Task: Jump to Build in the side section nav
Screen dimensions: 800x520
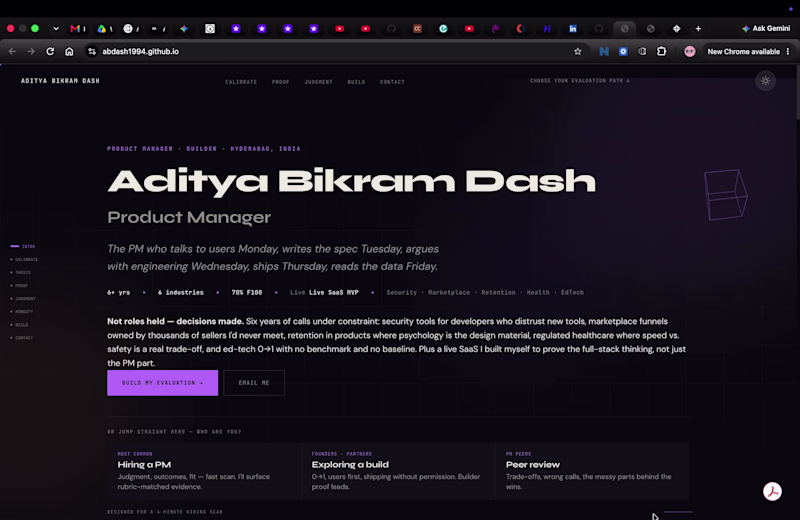Action: point(19,325)
